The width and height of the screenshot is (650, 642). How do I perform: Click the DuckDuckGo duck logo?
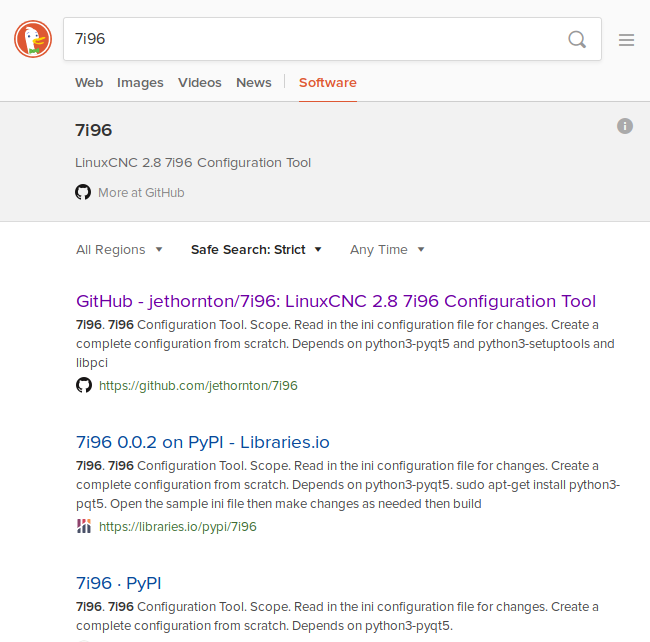pyautogui.click(x=33, y=39)
